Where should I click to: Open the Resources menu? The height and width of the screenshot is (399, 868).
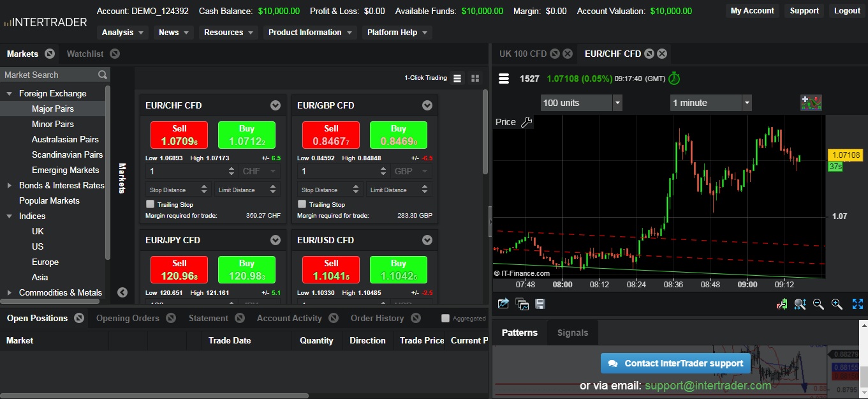[x=228, y=33]
